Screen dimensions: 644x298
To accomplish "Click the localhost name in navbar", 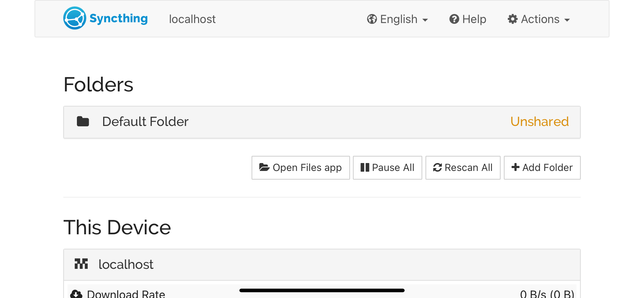I will tap(192, 19).
